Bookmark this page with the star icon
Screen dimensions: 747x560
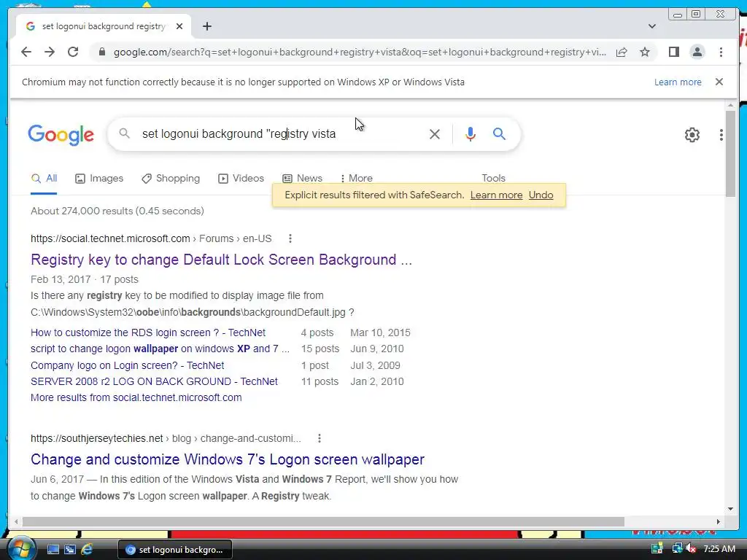tap(645, 52)
